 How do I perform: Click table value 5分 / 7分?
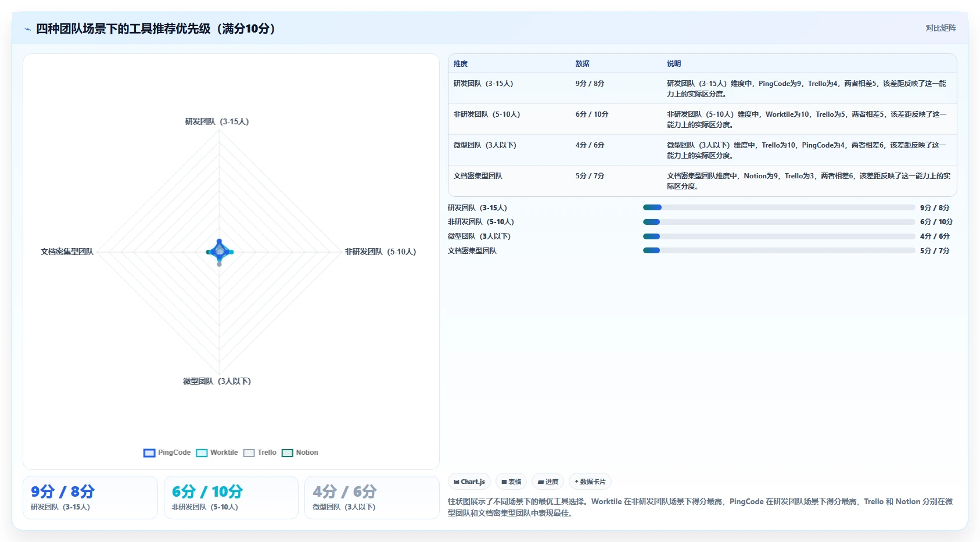click(590, 176)
